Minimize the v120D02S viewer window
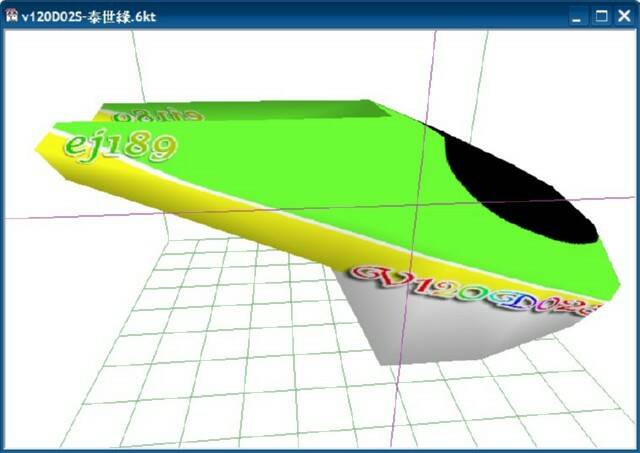Viewport: 640px width, 453px height. (577, 16)
